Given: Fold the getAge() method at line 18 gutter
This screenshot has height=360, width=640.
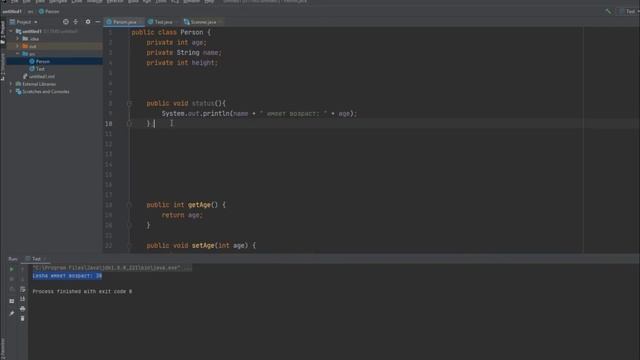Looking at the screenshot, I should click(129, 205).
